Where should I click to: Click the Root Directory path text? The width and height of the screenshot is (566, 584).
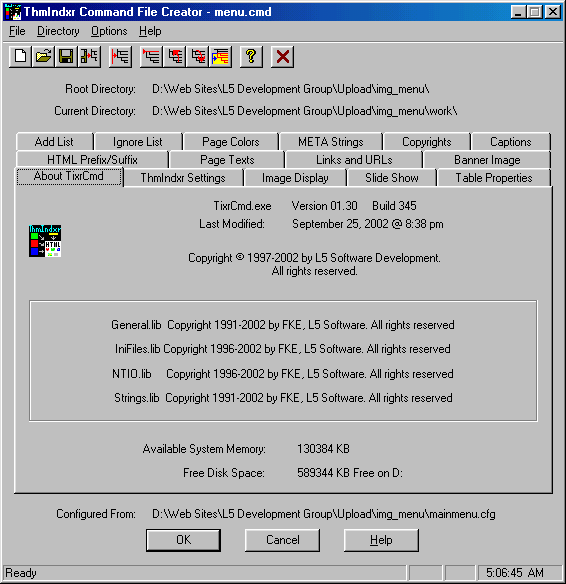pyautogui.click(x=290, y=89)
